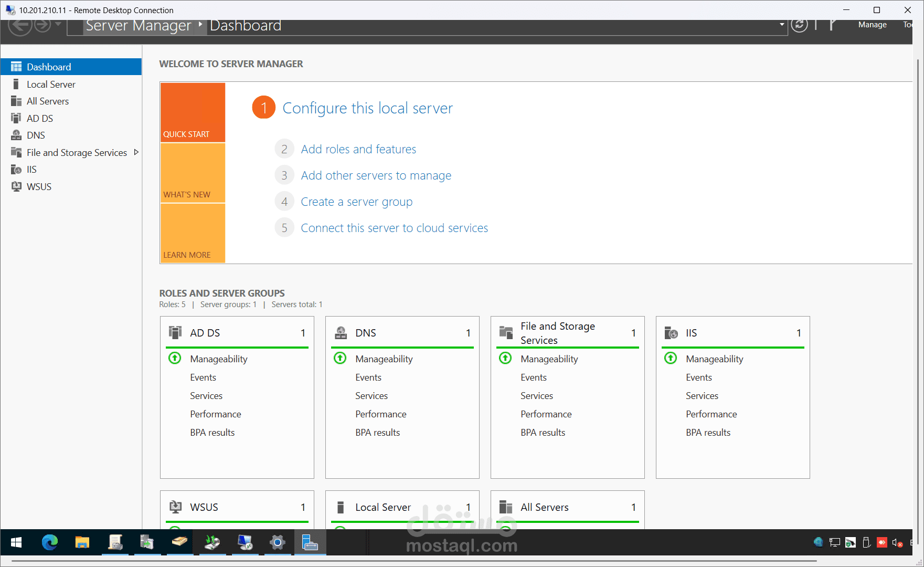Click the AD DS icon in the sidebar
The image size is (924, 567).
16,118
